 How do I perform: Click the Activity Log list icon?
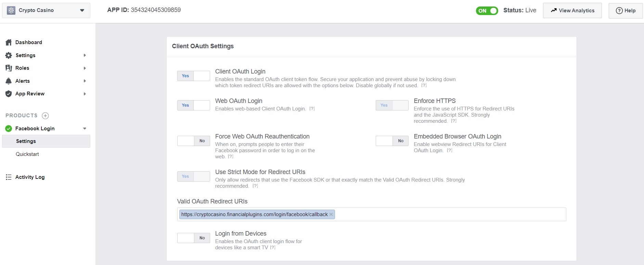point(9,177)
